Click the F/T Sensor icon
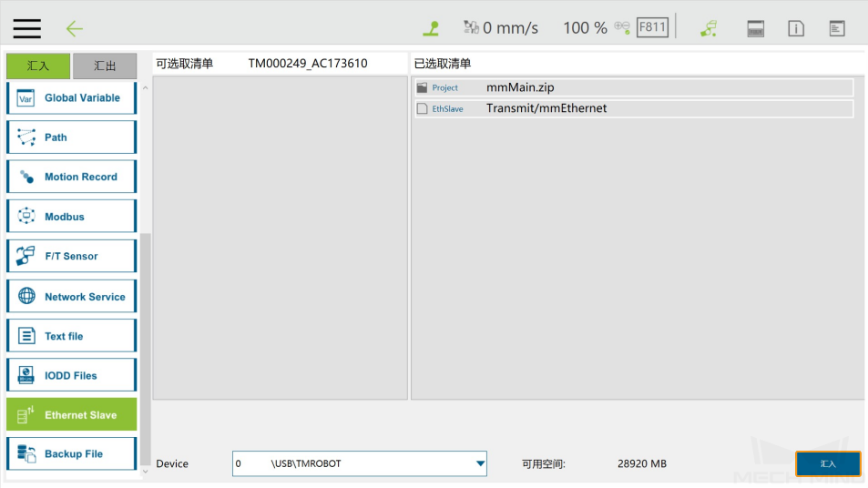868x488 pixels. 26,256
